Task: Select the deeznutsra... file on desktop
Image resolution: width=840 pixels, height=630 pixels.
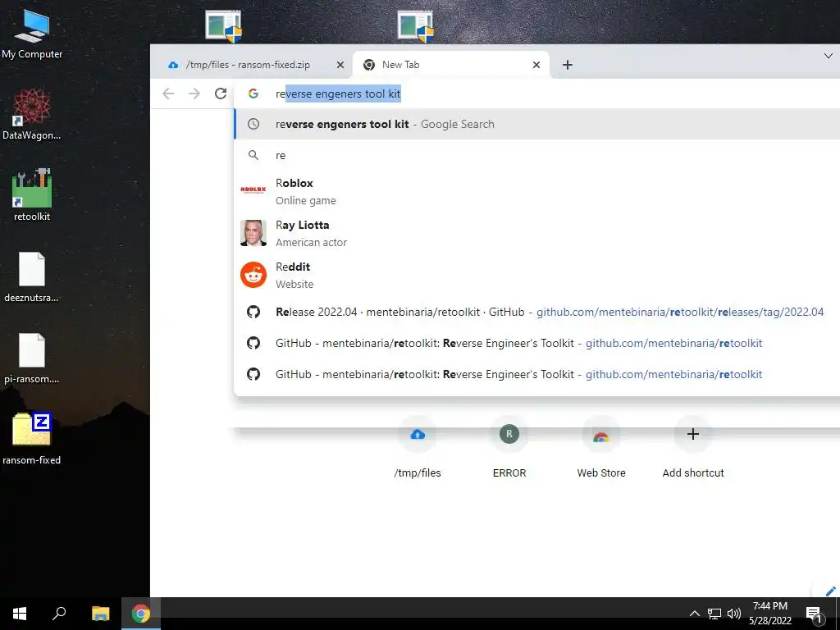Action: click(x=32, y=276)
